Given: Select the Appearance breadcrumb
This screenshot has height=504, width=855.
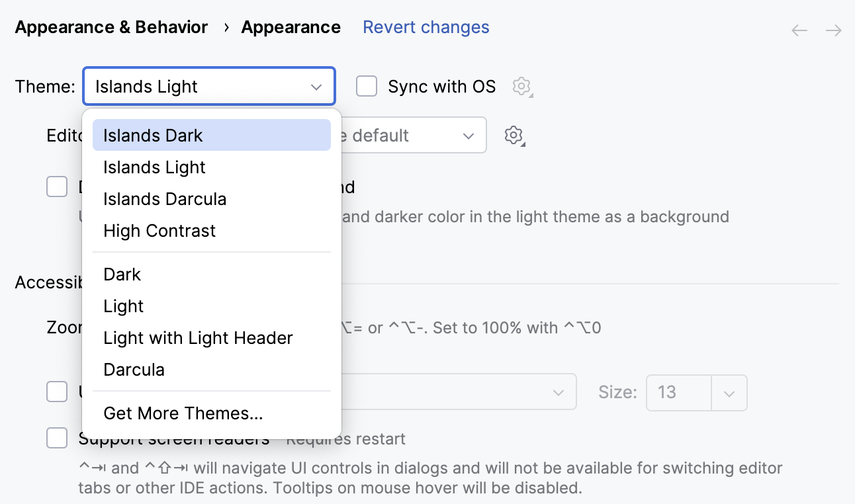Looking at the screenshot, I should tap(291, 27).
